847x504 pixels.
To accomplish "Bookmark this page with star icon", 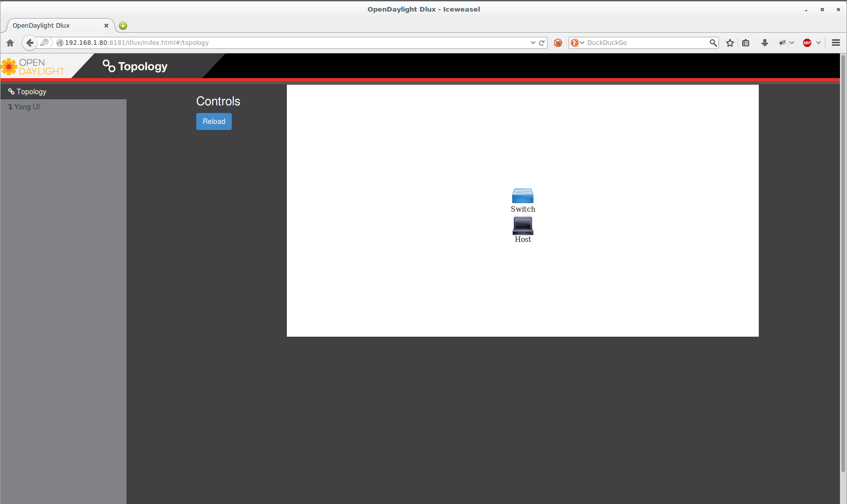I will (730, 43).
